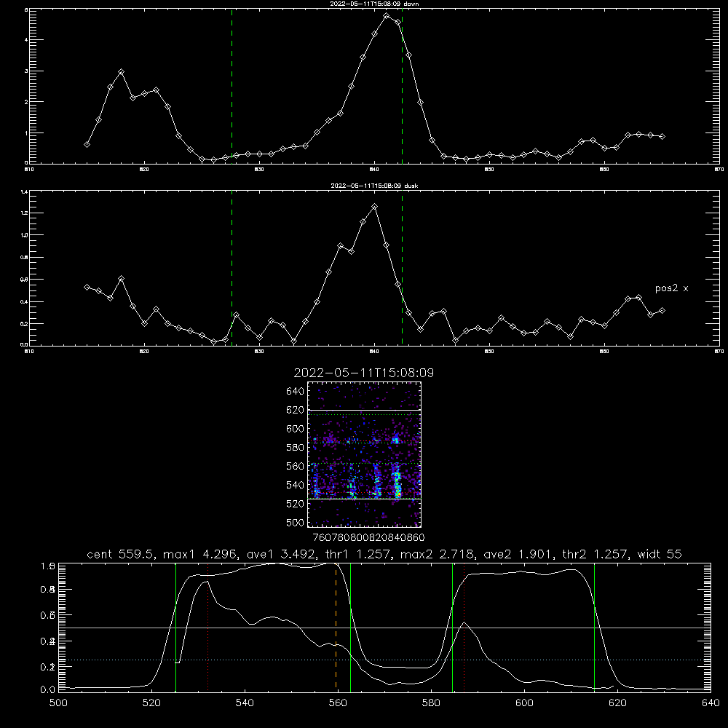
Task: Click the '640' x-axis label of bottom plot
Action: click(711, 703)
